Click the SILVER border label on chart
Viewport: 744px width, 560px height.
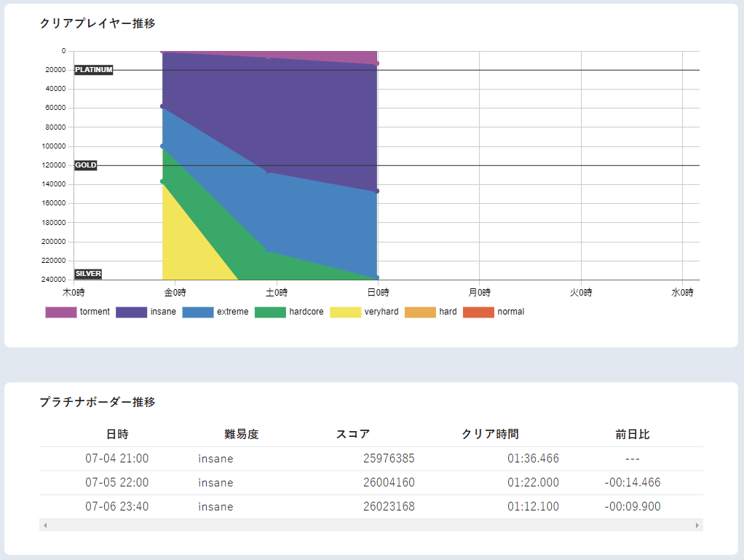tap(88, 274)
